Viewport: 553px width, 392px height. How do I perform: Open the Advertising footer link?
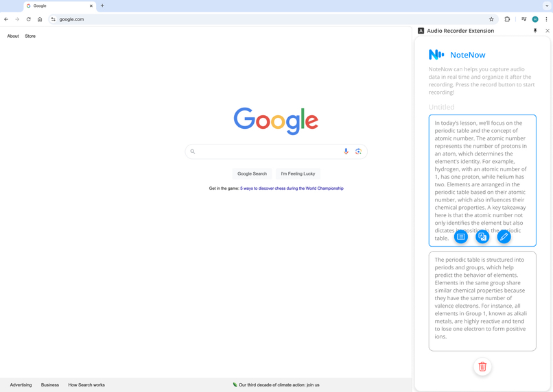[21, 385]
